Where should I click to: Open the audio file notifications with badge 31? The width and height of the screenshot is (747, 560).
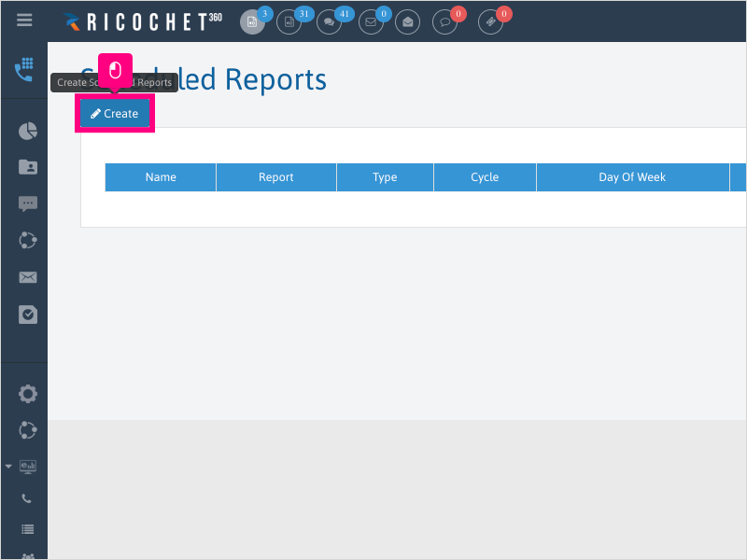pyautogui.click(x=289, y=21)
